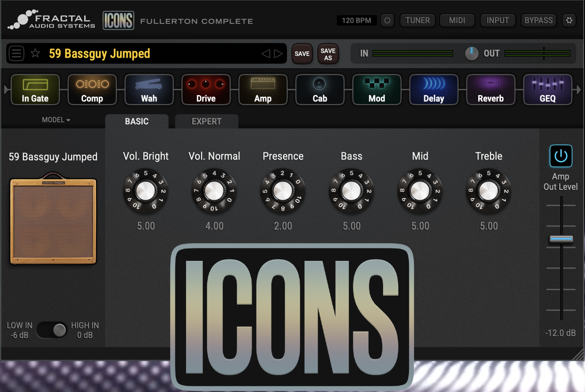Viewport: 585px width, 392px height.
Task: Toggle the Amp block power button
Action: [561, 156]
